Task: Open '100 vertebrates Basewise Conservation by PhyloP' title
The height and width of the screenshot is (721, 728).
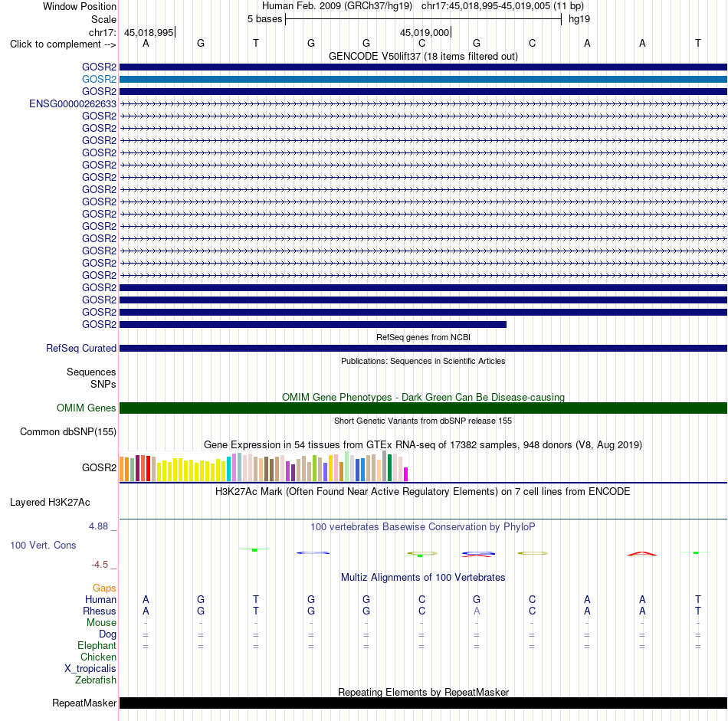Action: point(423,527)
